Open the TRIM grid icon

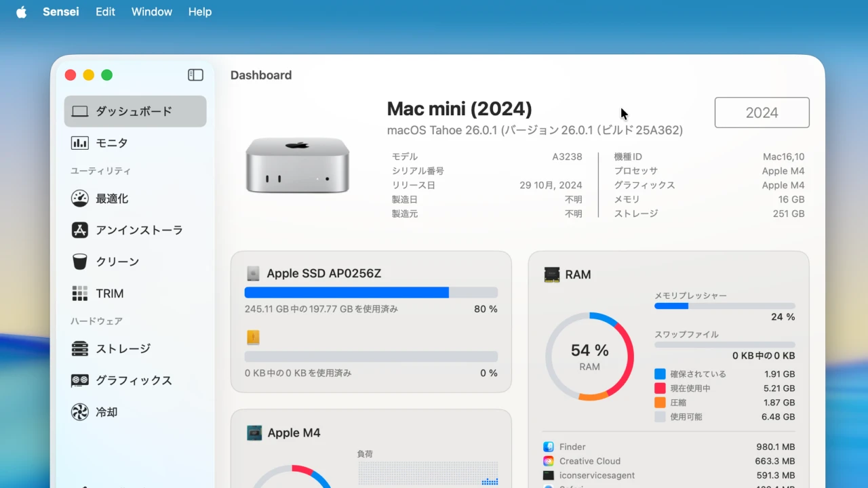click(80, 293)
